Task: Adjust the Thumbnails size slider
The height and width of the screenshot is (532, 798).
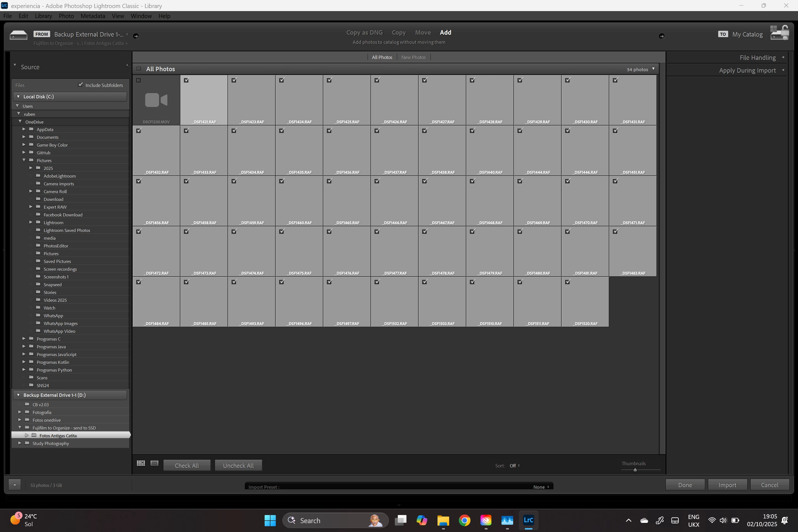Action: (635, 470)
